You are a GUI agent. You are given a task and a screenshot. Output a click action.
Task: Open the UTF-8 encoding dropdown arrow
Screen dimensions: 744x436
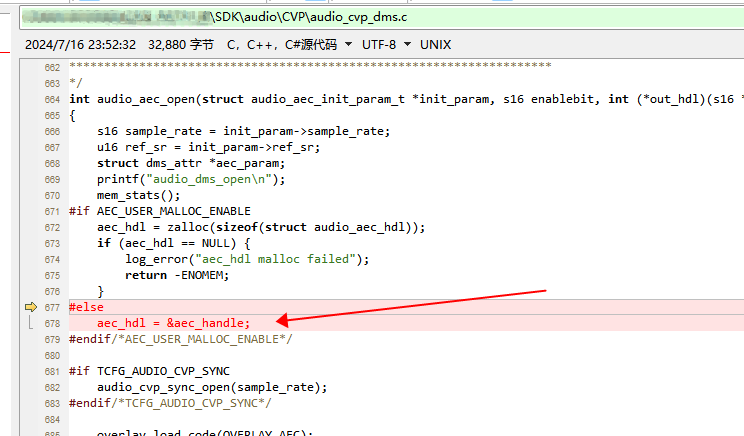click(407, 44)
